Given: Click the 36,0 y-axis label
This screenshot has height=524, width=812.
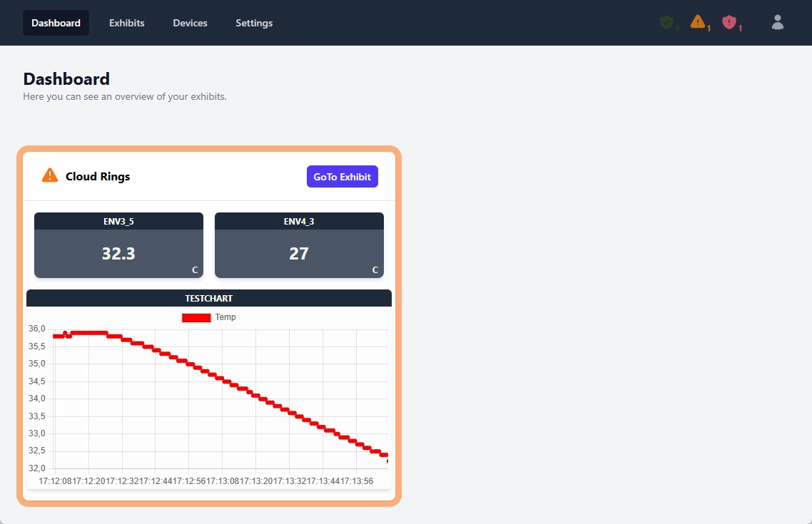Looking at the screenshot, I should pyautogui.click(x=37, y=329).
